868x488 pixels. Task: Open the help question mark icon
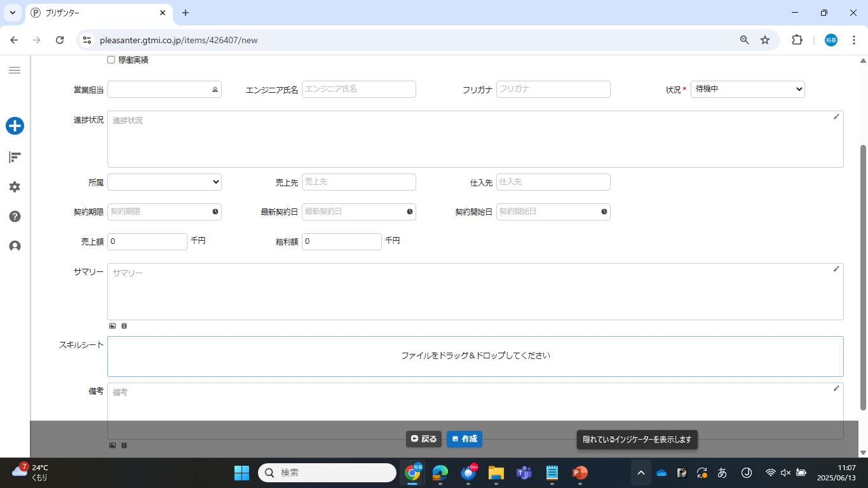pos(15,216)
